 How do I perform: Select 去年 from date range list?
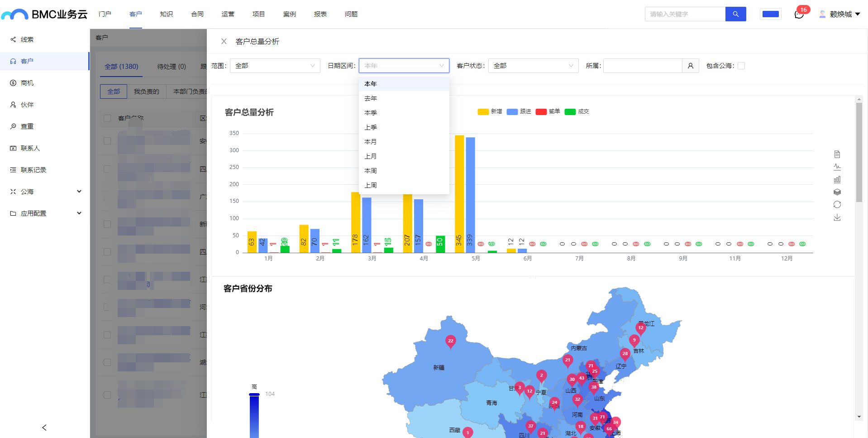pos(404,98)
